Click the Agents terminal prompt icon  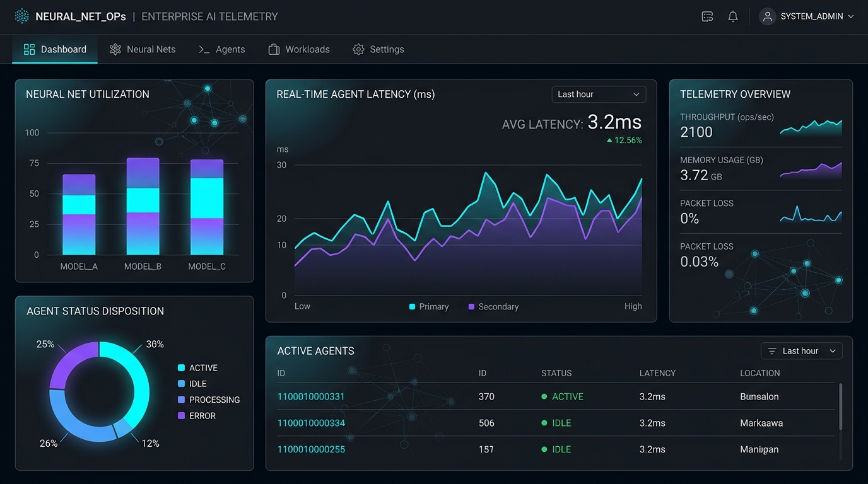[204, 49]
